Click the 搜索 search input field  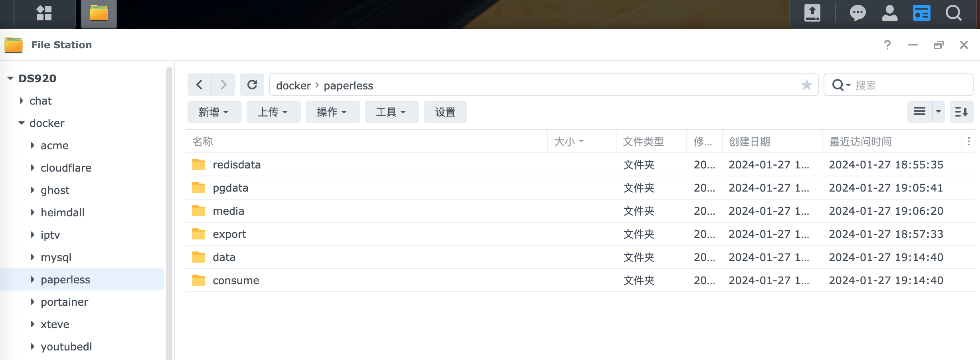coord(912,85)
